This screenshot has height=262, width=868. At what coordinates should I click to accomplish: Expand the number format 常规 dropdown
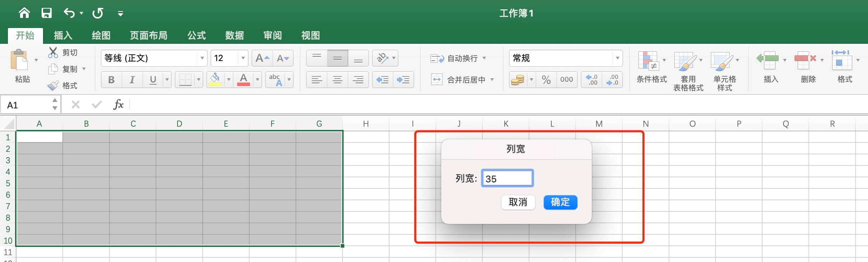point(617,58)
